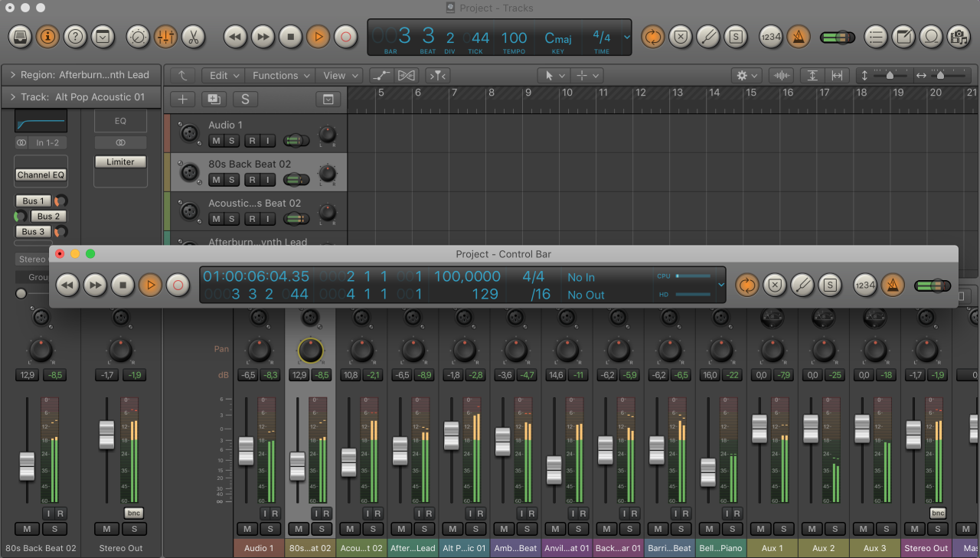Open the Global Tracks dropdown button

(x=328, y=99)
